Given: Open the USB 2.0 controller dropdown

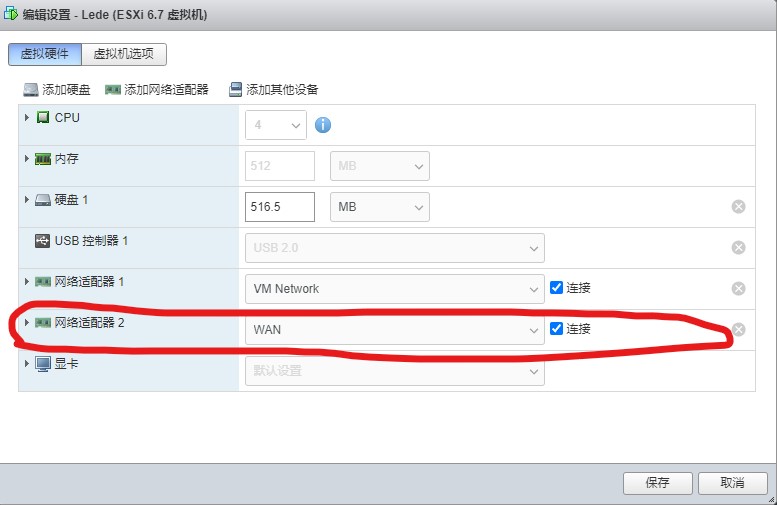Looking at the screenshot, I should pos(395,248).
